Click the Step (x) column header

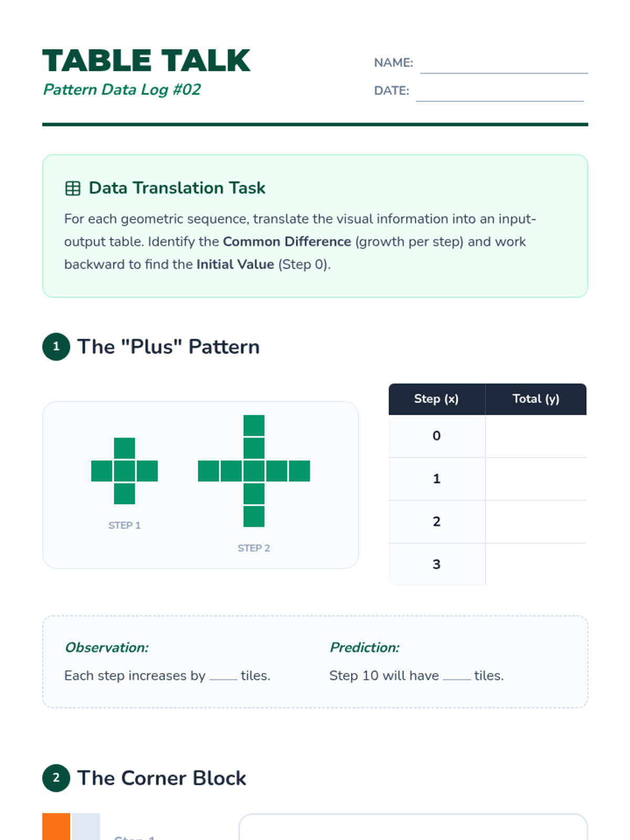(437, 399)
